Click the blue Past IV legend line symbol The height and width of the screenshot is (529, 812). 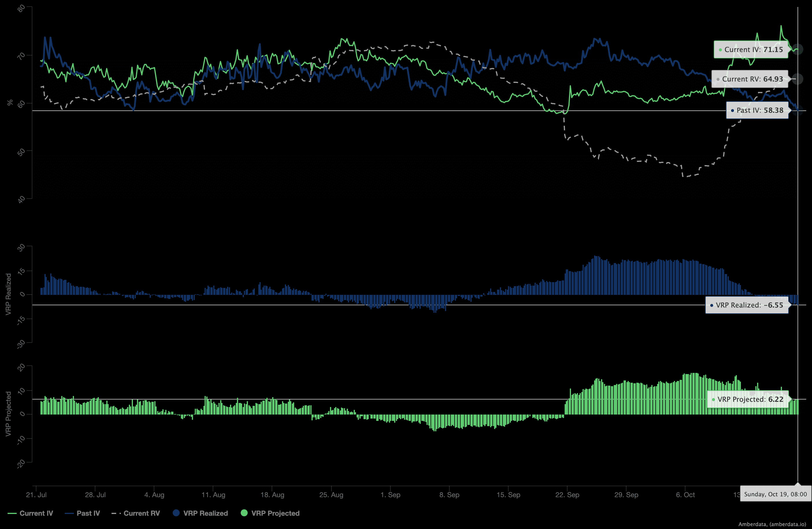click(x=69, y=513)
